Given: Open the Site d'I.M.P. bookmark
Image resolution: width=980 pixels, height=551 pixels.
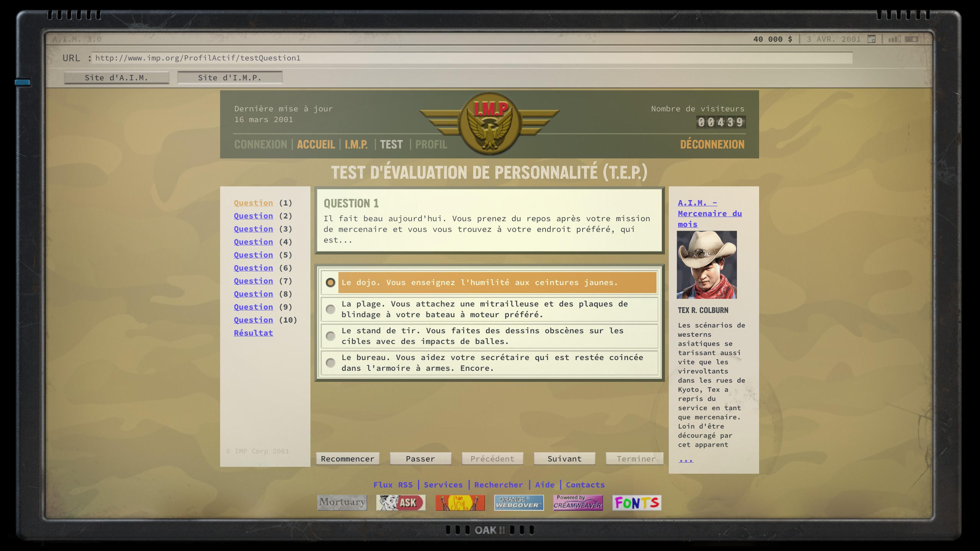Looking at the screenshot, I should (230, 78).
